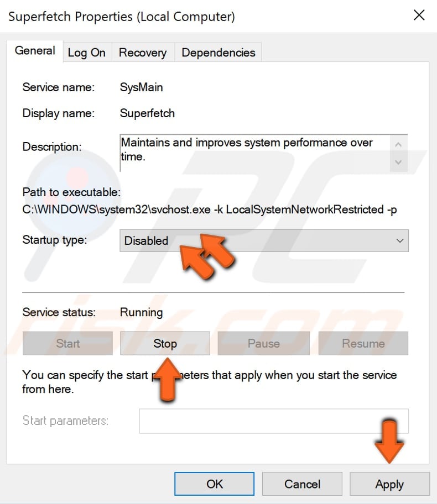Click the Running service status label
The image size is (437, 504).
142,312
